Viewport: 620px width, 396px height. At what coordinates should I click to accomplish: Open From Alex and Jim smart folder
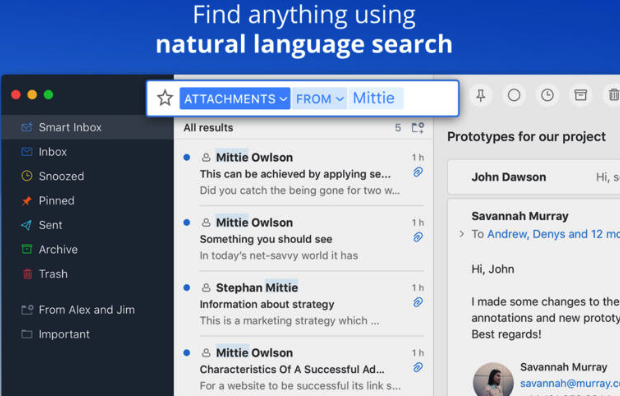(x=87, y=310)
